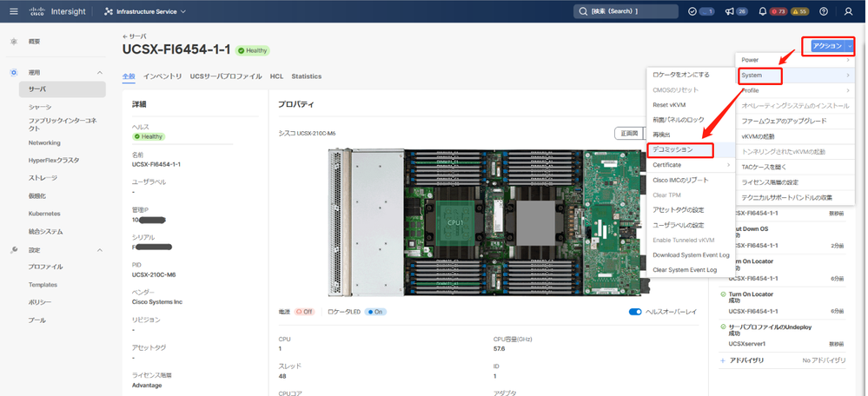Switch to the HCL tab
The height and width of the screenshot is (396, 868).
(277, 76)
